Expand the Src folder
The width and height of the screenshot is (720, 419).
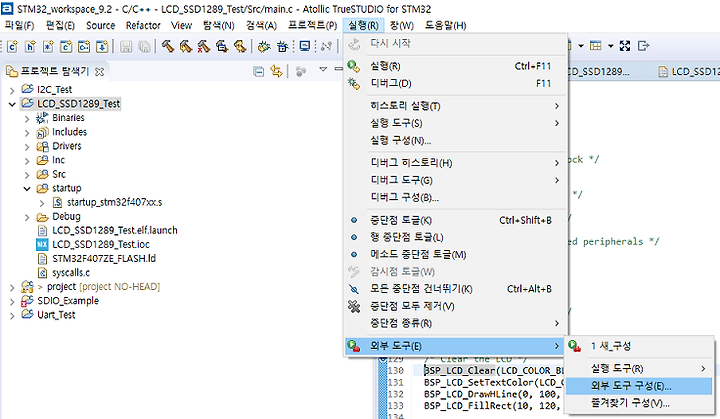tap(27, 175)
